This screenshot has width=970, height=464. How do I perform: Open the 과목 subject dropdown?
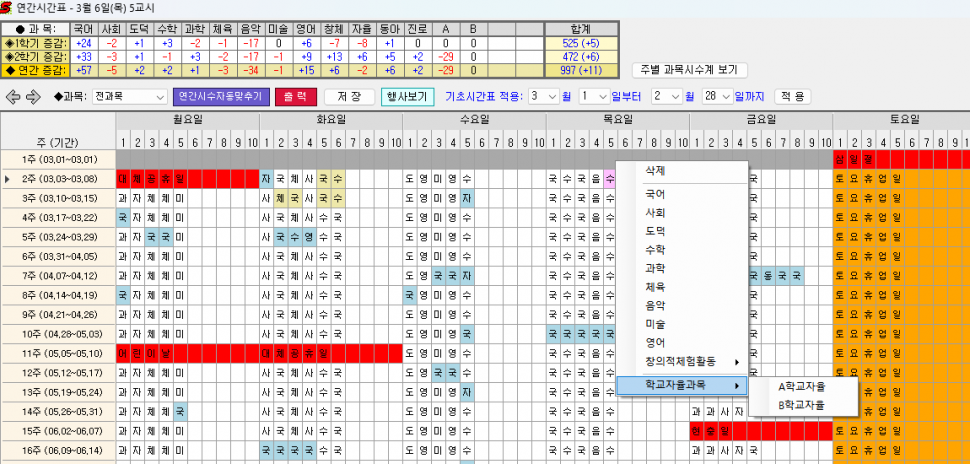130,97
